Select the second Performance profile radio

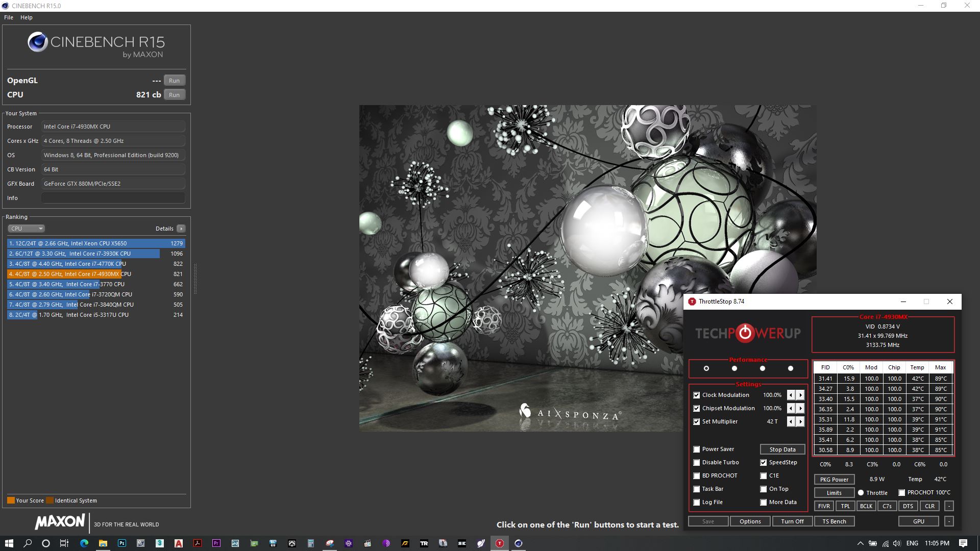[734, 368]
